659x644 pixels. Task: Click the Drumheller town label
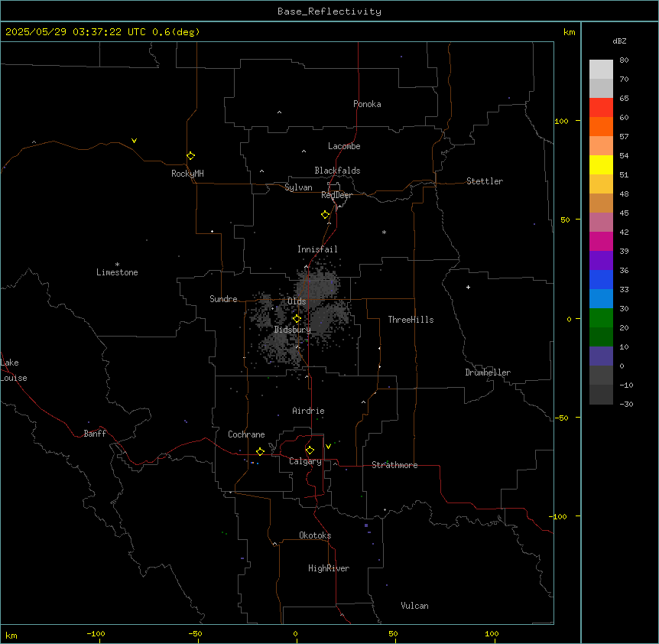click(x=488, y=372)
